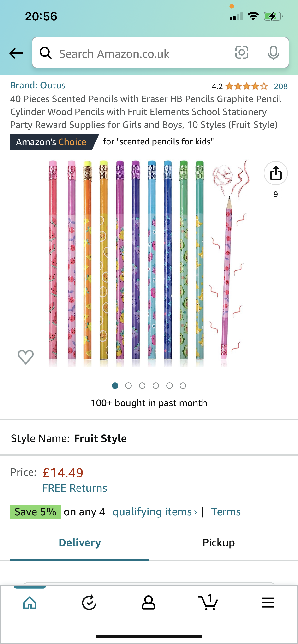The height and width of the screenshot is (644, 298).
Task: Expand the Style Name Fruit Style selector
Action: 100,438
